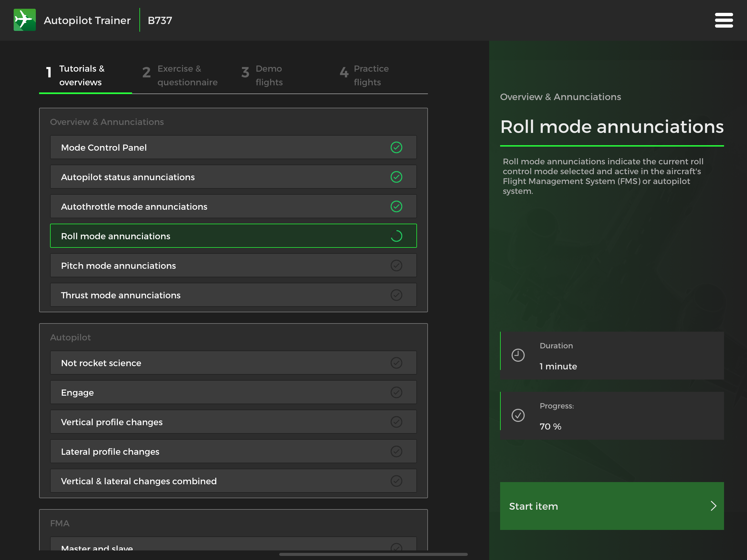Select Autothrottle mode annunciations item
Screen dimensions: 747x560
[233, 206]
